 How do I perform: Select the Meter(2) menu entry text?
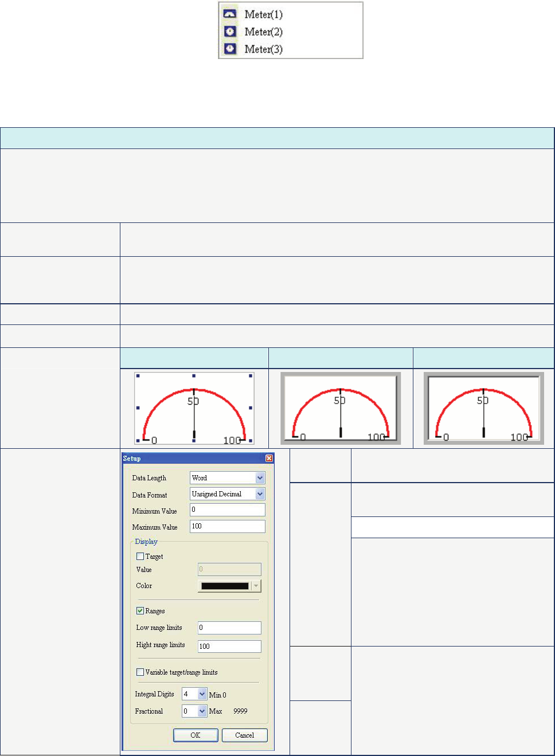(263, 32)
